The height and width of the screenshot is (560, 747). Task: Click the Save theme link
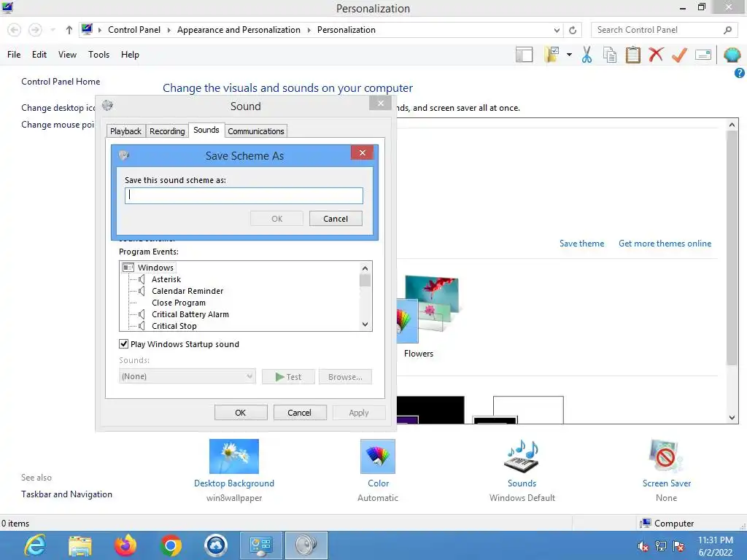(581, 244)
